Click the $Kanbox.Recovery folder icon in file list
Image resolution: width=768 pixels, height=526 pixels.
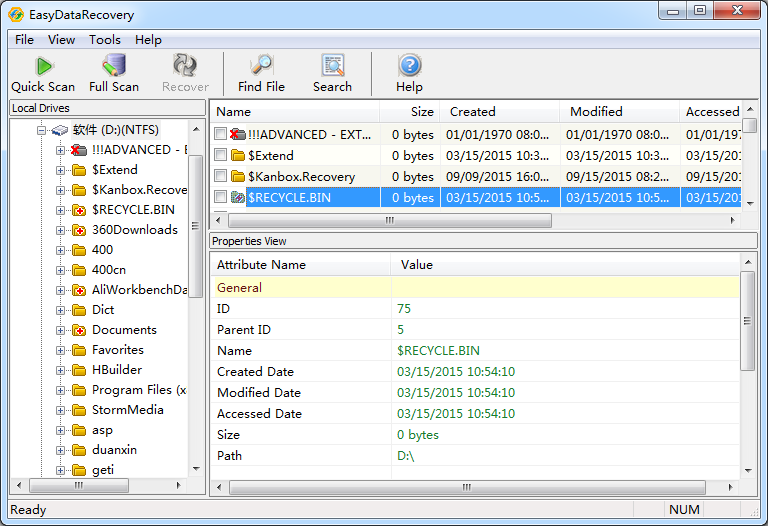point(238,176)
